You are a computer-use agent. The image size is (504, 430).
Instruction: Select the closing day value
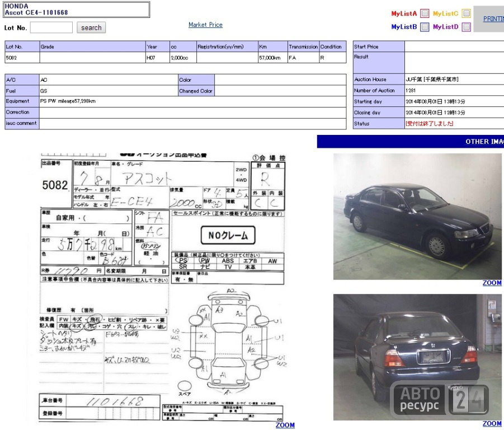[x=435, y=113]
